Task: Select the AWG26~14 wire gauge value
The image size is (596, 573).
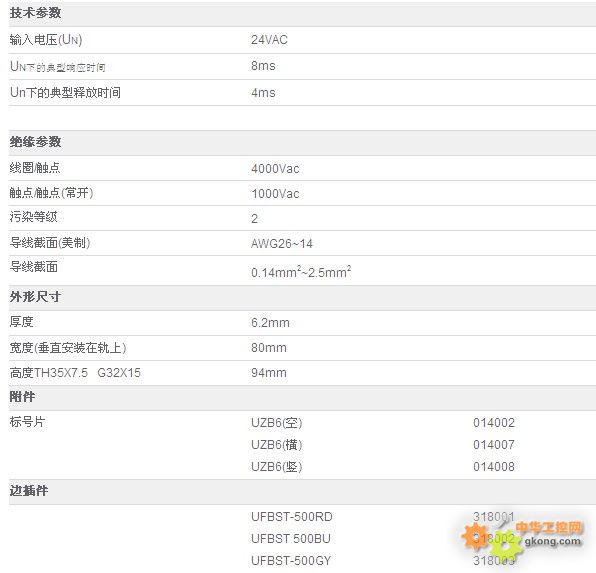Action: tap(282, 243)
